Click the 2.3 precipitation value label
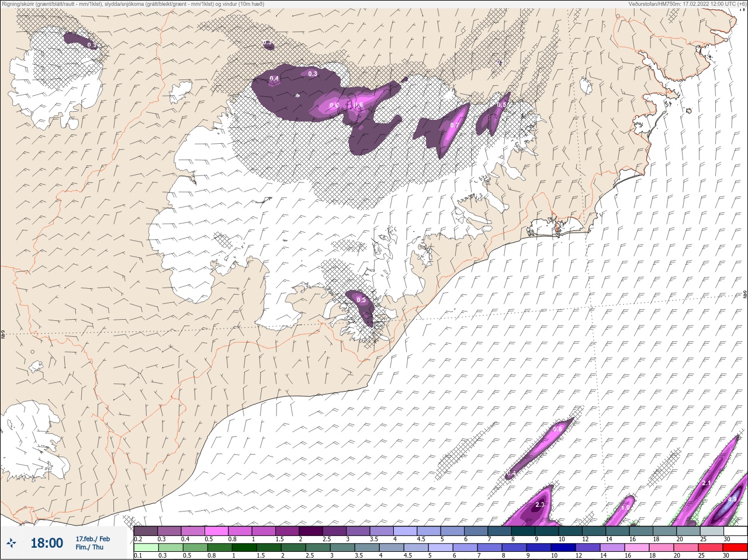The width and height of the screenshot is (748, 560). [x=540, y=504]
